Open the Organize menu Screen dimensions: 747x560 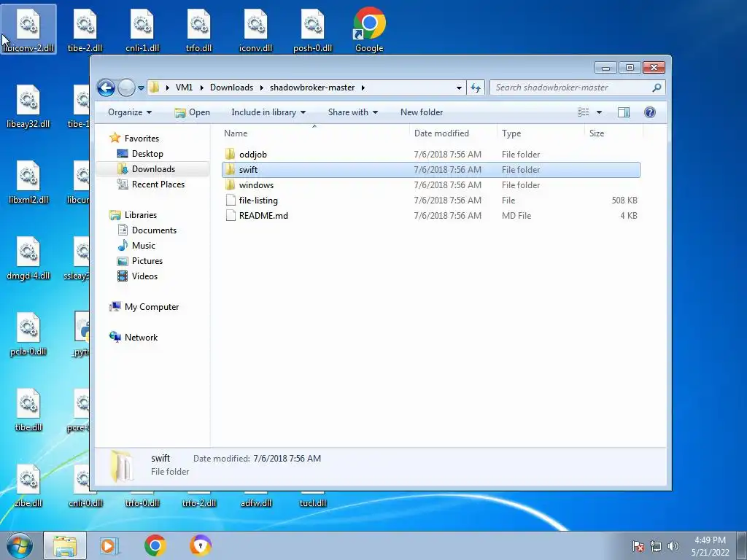click(130, 112)
